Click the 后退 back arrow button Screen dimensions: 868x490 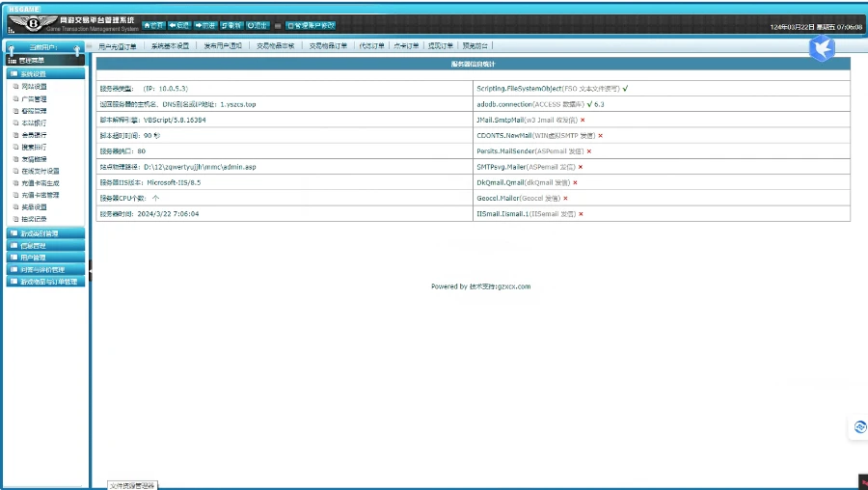tap(179, 25)
